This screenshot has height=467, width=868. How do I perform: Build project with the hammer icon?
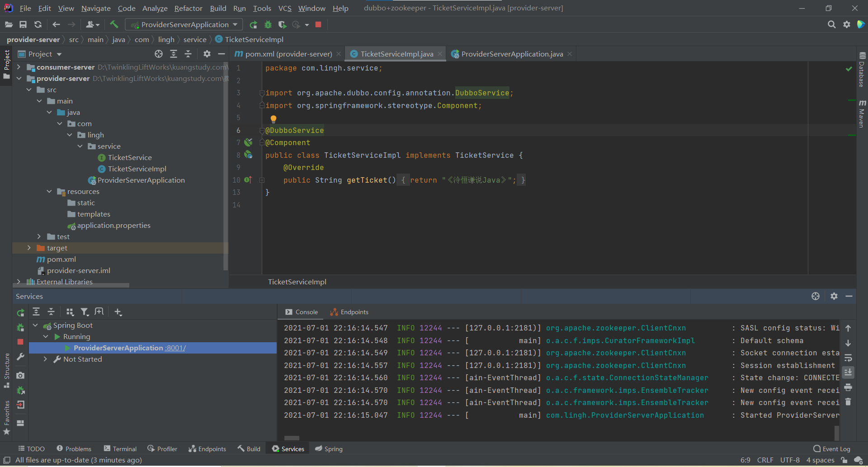[x=114, y=24]
